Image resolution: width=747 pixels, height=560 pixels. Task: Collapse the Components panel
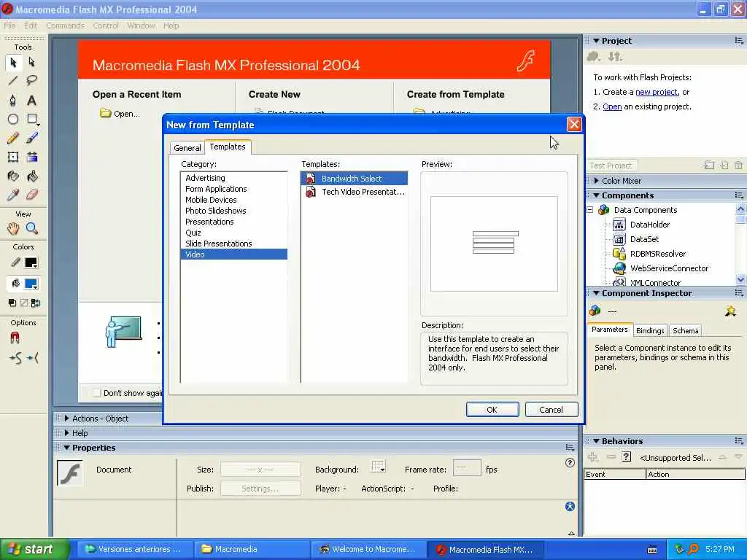pos(596,195)
